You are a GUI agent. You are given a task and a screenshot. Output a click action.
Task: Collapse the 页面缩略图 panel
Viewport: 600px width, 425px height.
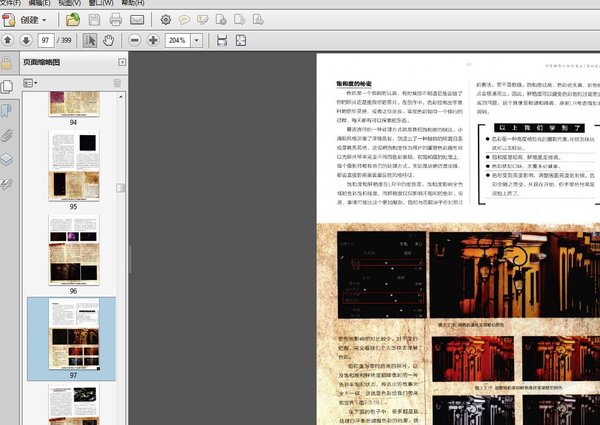[122, 62]
